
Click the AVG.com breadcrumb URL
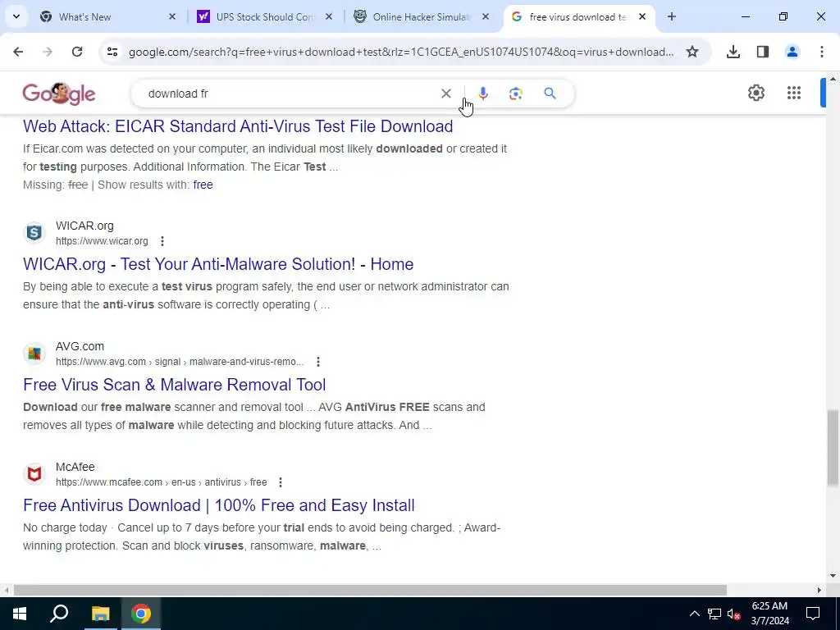[x=180, y=362]
